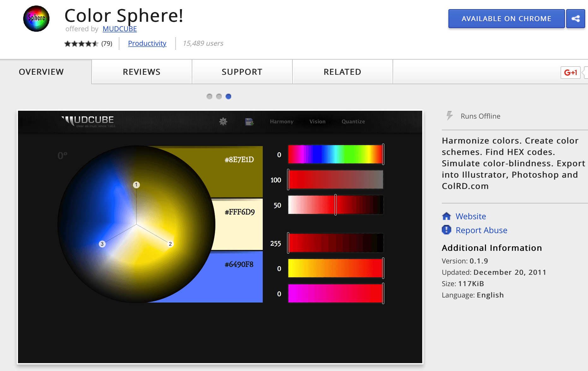Click the (79) ratings count
Viewport: 588px width, 371px height.
click(x=107, y=44)
